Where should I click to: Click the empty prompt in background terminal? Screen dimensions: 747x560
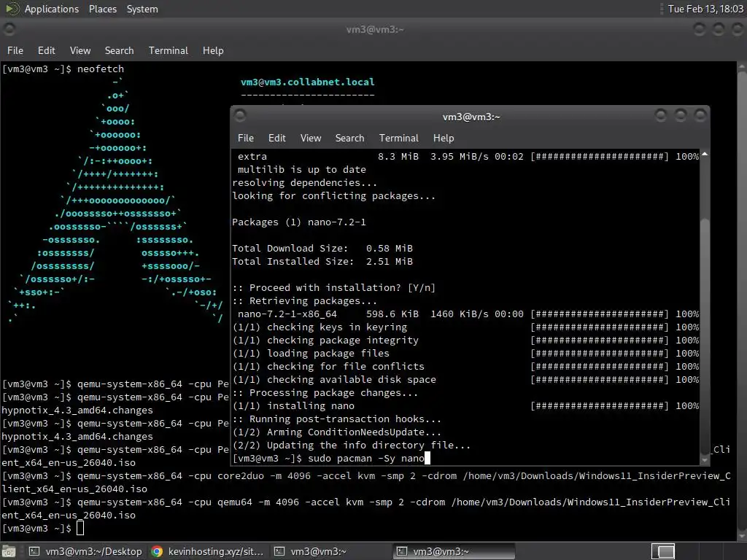tap(43, 528)
